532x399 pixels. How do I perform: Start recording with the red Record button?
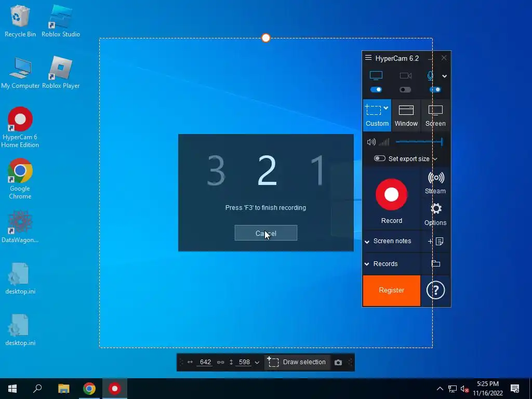392,194
